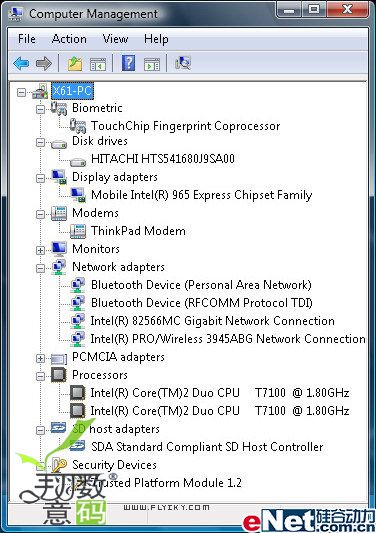
Task: Click the Forward arrow toolbar icon
Action: point(44,63)
